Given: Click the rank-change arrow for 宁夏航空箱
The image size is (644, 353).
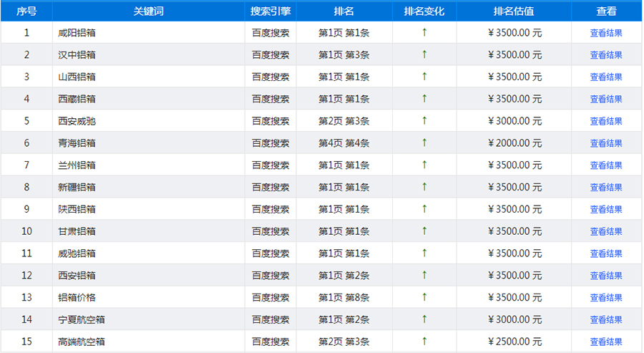Looking at the screenshot, I should pyautogui.click(x=424, y=319).
